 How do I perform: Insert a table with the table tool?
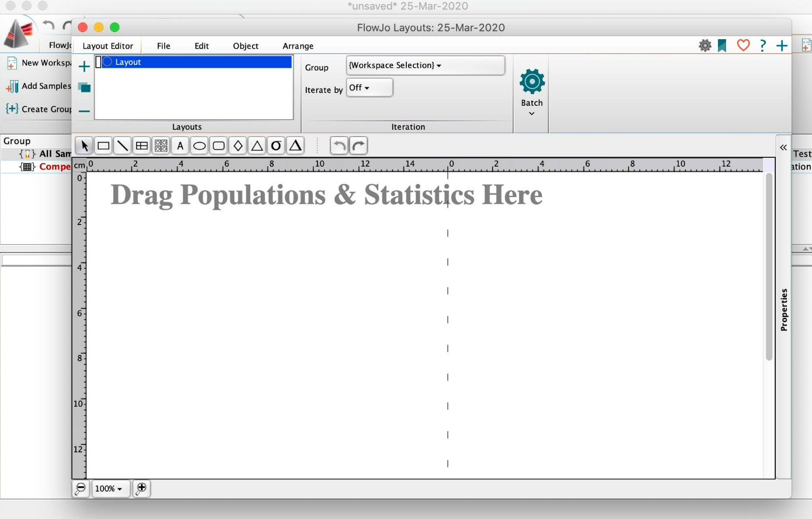click(x=141, y=146)
